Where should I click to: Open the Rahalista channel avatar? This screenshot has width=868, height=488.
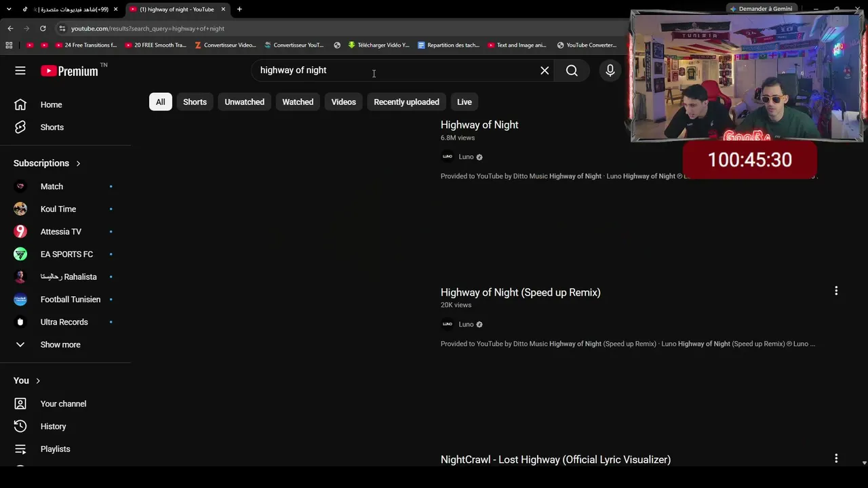tap(20, 277)
